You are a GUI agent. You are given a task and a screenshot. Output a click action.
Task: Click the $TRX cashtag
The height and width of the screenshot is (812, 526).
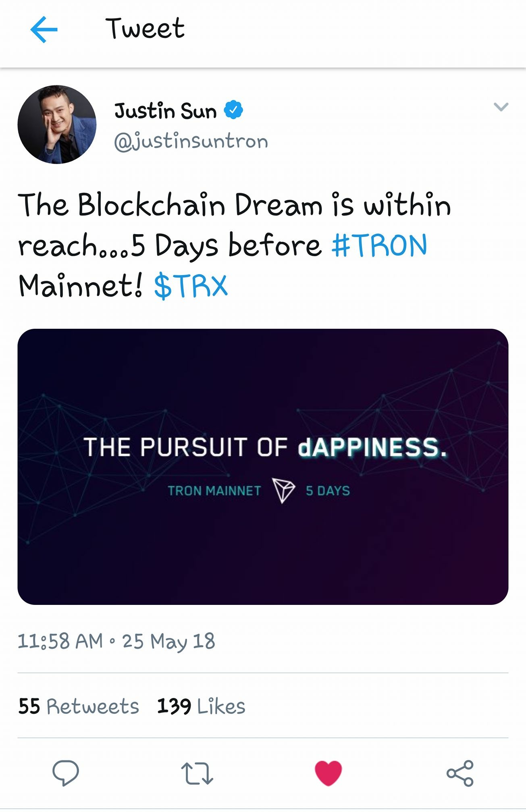[x=190, y=284]
